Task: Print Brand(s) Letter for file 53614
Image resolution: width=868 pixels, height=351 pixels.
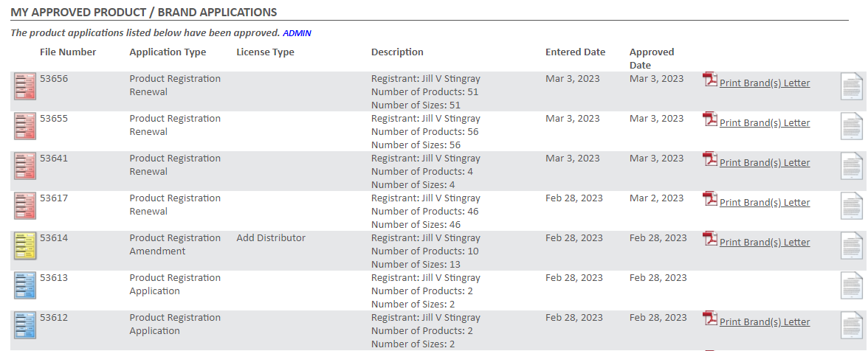Action: (x=765, y=242)
